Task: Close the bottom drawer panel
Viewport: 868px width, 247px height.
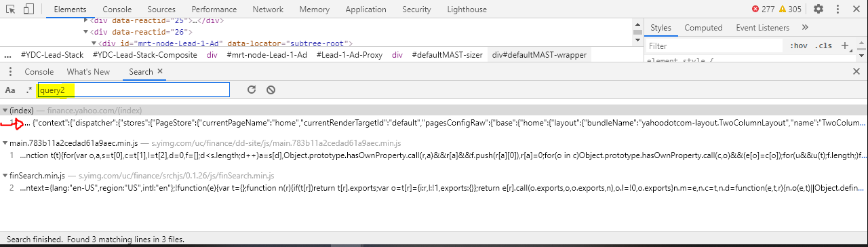Action: (x=856, y=71)
